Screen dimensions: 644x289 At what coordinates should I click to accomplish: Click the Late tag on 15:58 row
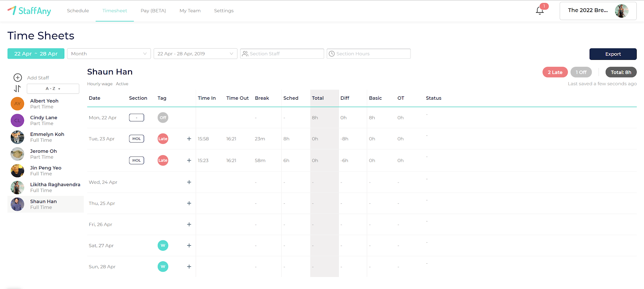(x=163, y=139)
